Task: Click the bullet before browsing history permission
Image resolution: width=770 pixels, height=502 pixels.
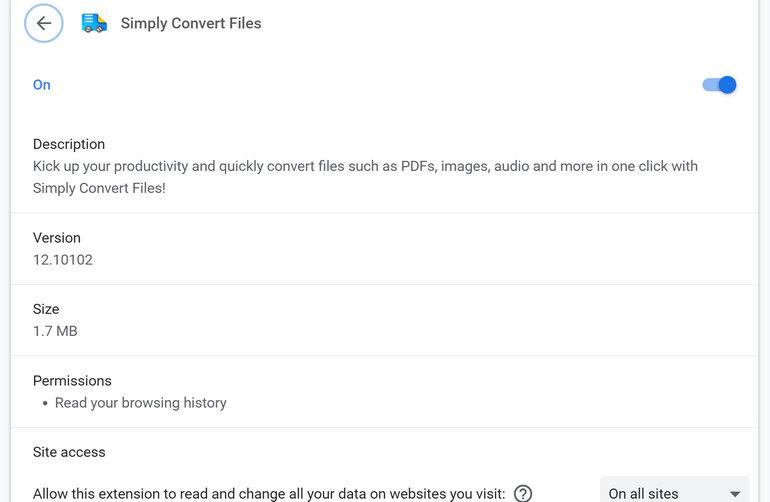Action: tap(45, 404)
